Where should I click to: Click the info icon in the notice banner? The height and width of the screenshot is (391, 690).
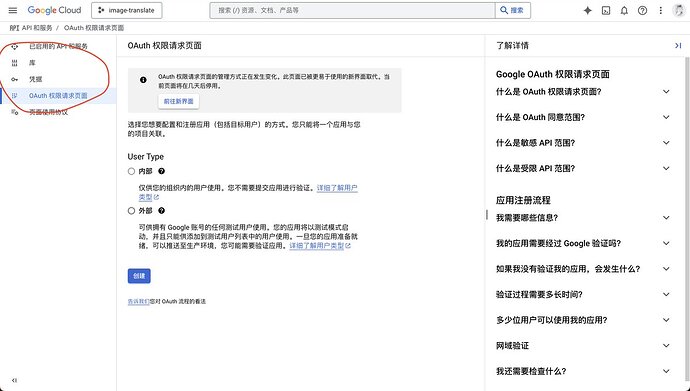(143, 80)
